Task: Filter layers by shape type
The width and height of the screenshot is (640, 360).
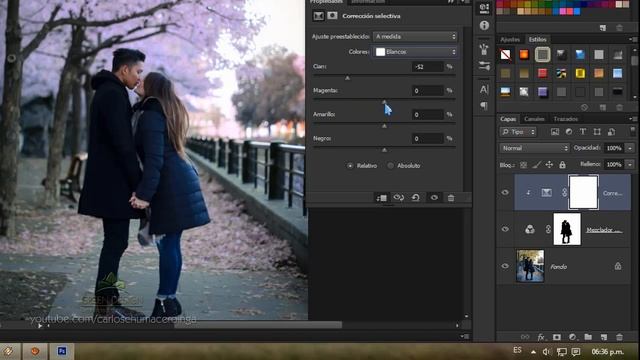Action: 597,132
